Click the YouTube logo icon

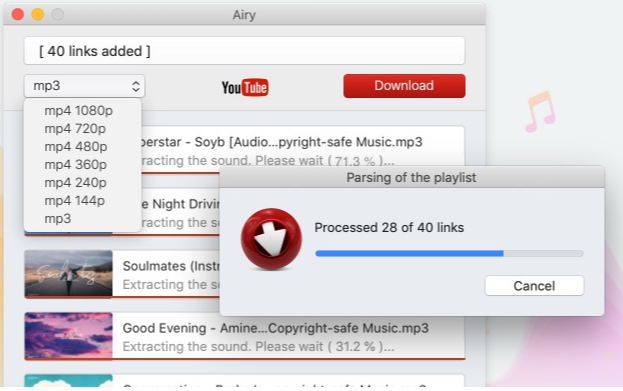tap(245, 87)
